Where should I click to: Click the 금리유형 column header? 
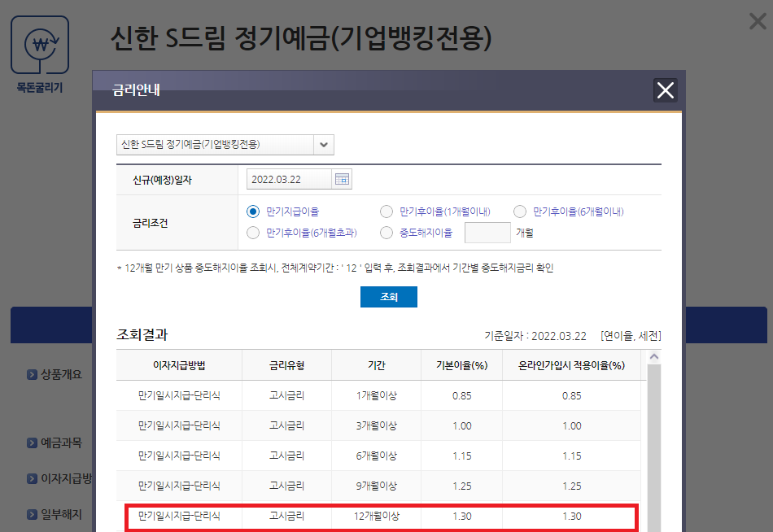click(287, 365)
